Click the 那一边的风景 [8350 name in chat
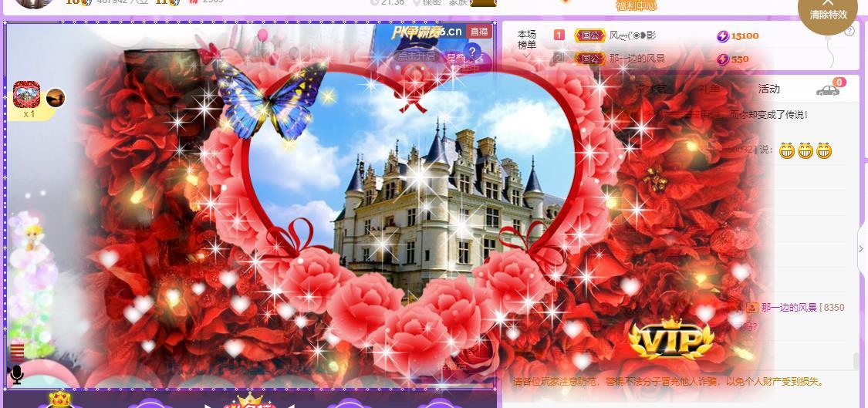 (x=802, y=307)
